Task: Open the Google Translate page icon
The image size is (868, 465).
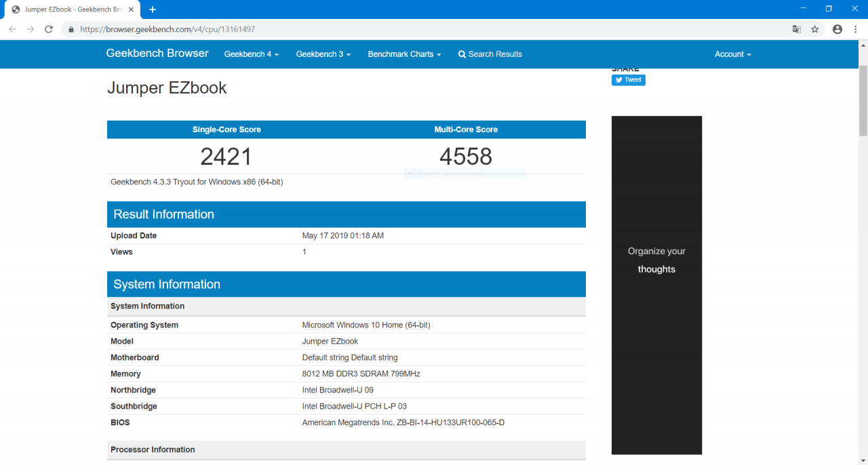Action: tap(797, 29)
